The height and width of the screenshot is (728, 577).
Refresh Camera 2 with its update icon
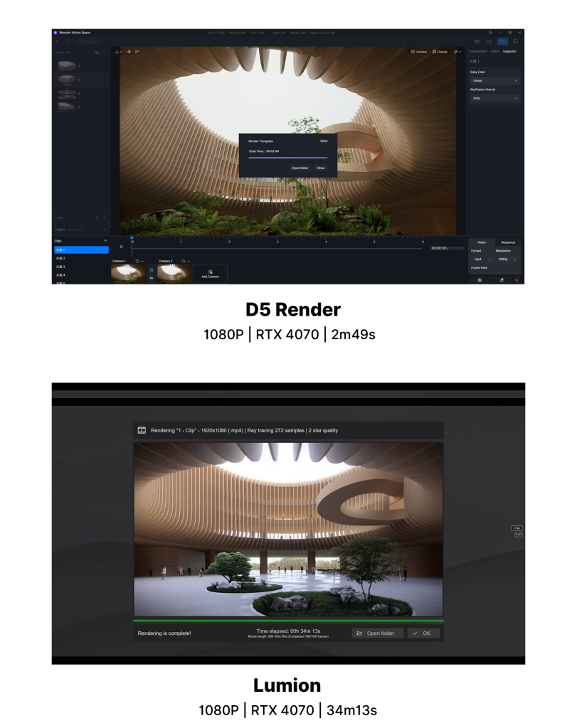pos(184,261)
